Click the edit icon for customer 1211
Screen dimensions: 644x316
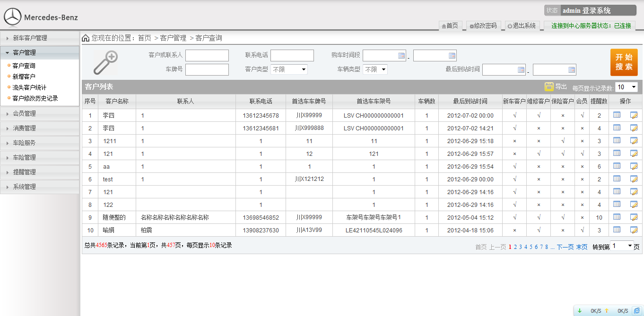634,141
